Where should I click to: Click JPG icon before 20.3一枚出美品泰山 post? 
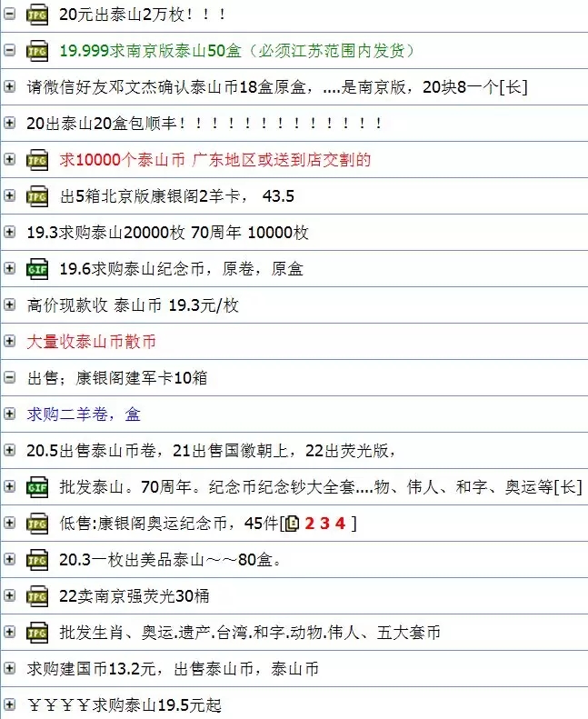click(37, 560)
